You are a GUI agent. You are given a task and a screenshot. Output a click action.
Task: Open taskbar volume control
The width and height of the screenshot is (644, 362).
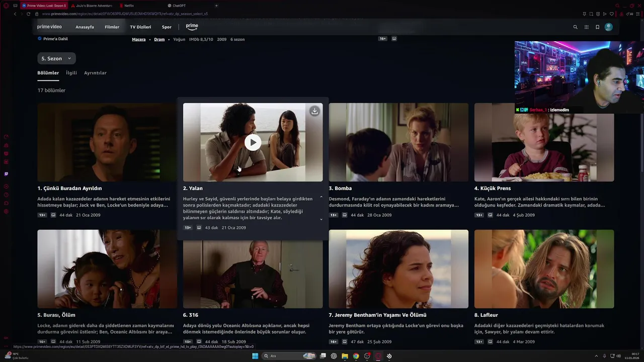coord(618,356)
